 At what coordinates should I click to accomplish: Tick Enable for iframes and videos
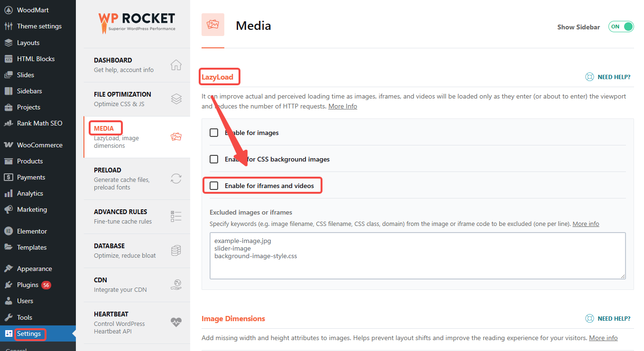tap(214, 186)
